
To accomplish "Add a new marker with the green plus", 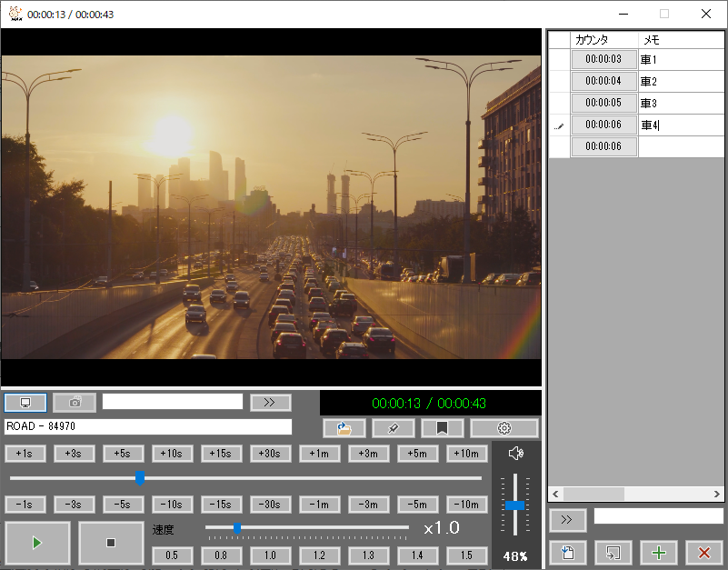I will (658, 552).
